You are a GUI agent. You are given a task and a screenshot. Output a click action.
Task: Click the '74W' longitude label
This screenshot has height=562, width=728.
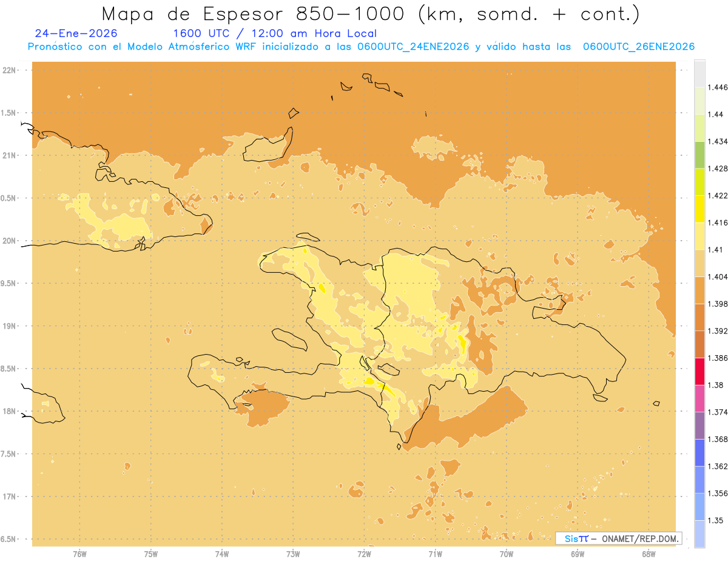point(222,554)
